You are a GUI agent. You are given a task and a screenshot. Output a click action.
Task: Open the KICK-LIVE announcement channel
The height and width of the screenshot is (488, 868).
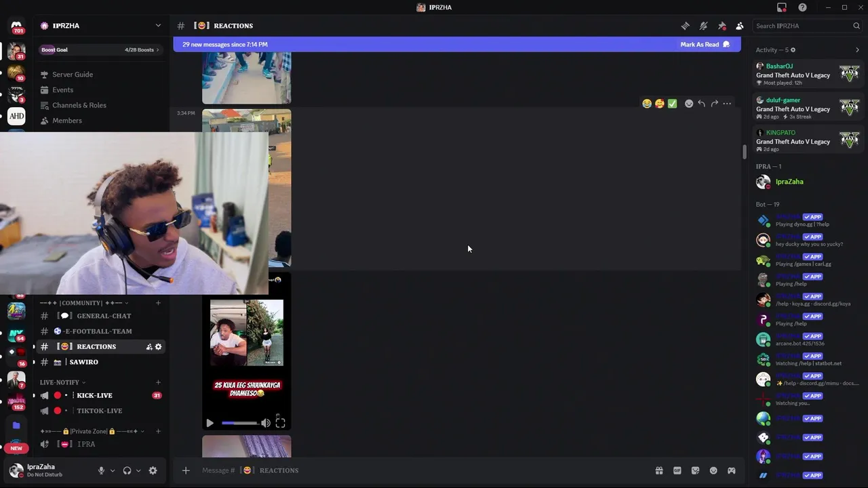tap(100, 395)
